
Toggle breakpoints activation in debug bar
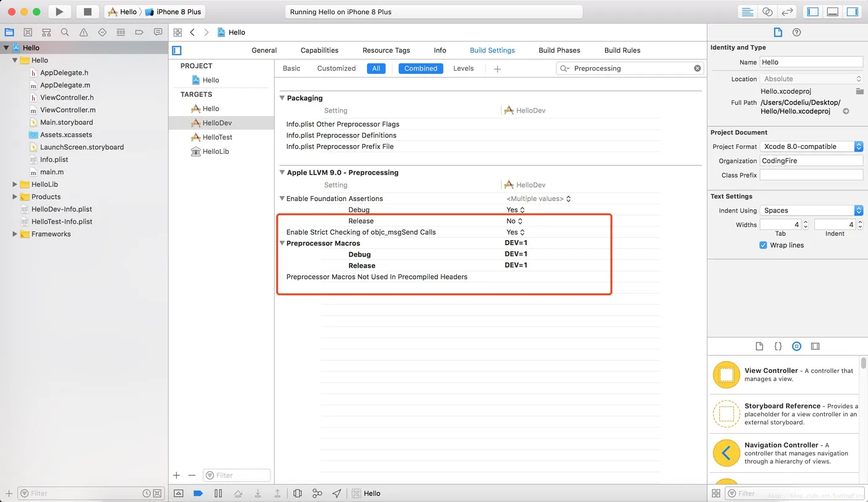click(198, 493)
